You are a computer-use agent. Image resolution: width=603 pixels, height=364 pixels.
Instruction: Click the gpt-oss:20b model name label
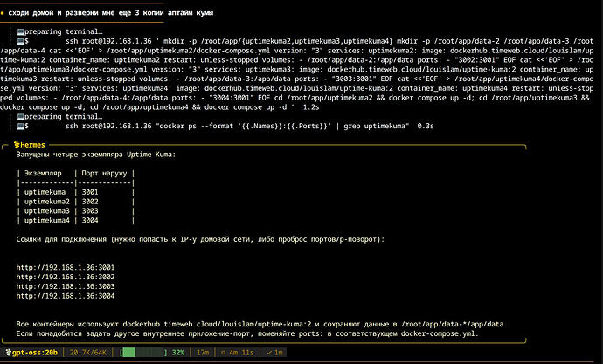point(35,353)
